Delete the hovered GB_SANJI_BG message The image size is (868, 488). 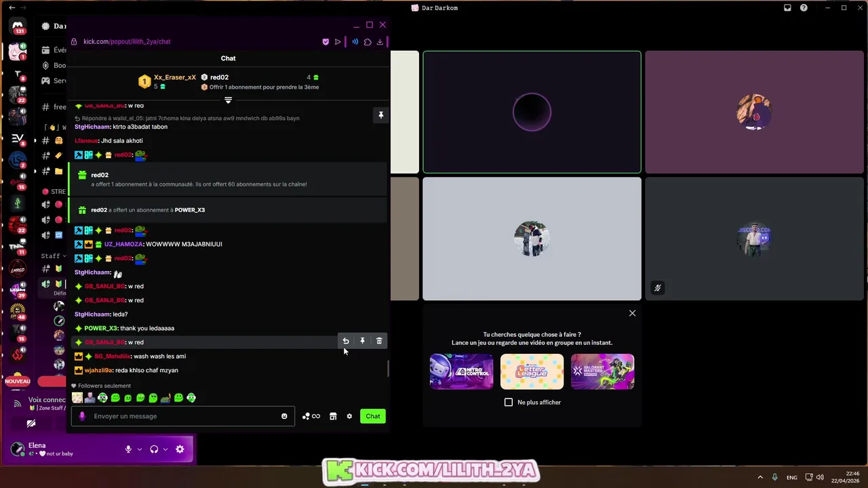click(x=379, y=341)
